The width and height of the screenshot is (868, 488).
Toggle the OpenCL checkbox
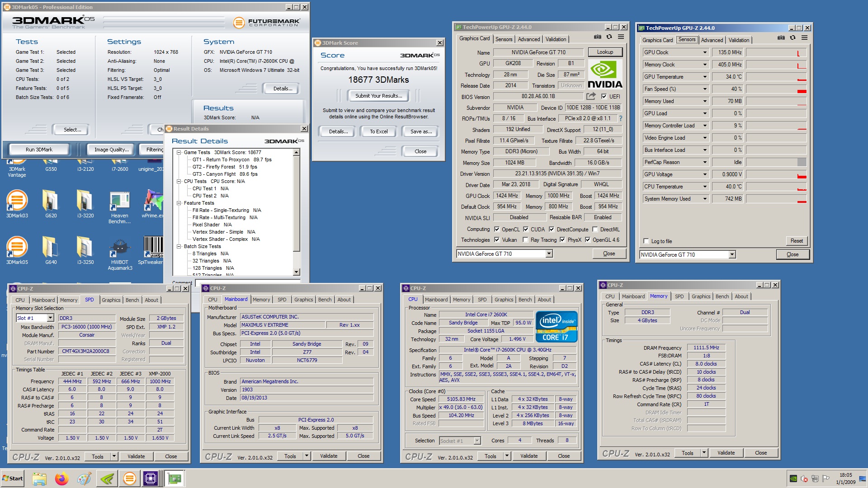pos(497,229)
